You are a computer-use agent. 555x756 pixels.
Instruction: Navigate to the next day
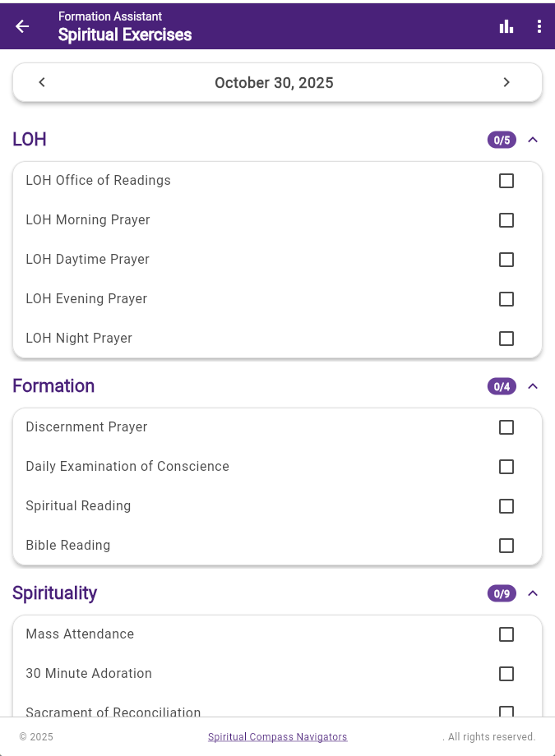507,82
